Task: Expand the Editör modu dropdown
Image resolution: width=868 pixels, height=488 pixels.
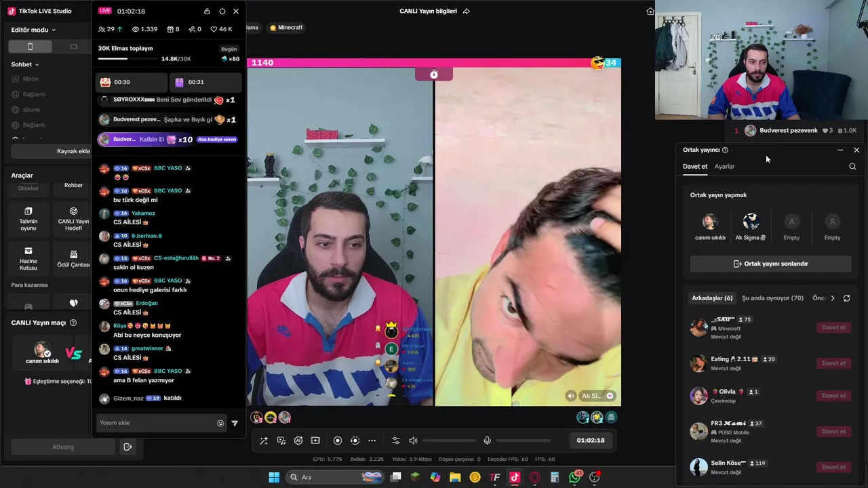Action: click(33, 30)
